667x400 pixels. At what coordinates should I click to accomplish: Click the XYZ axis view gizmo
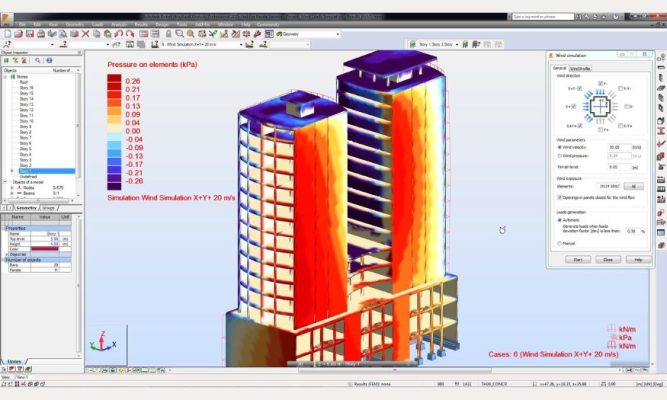tap(101, 340)
